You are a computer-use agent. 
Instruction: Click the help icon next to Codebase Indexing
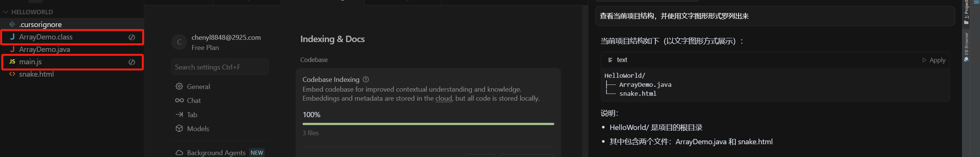click(x=366, y=80)
